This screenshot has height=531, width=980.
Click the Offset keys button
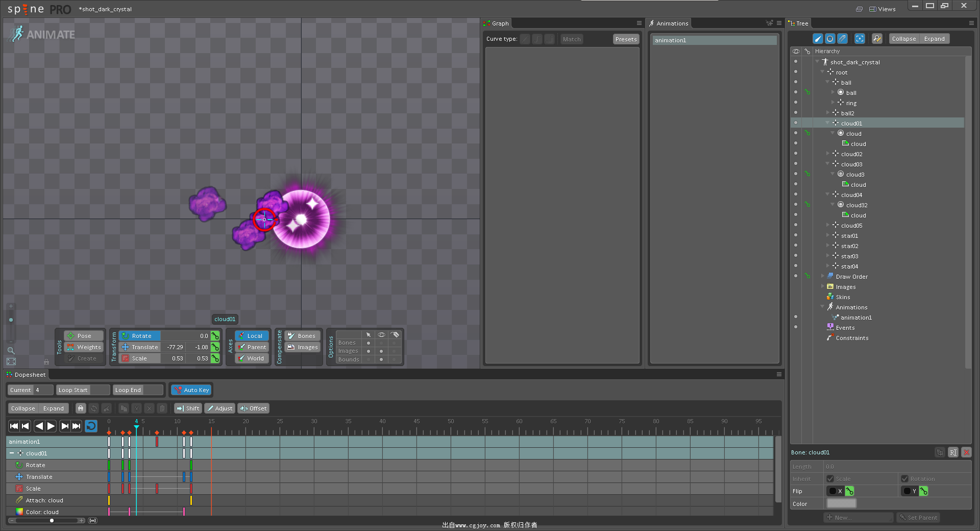pos(253,408)
